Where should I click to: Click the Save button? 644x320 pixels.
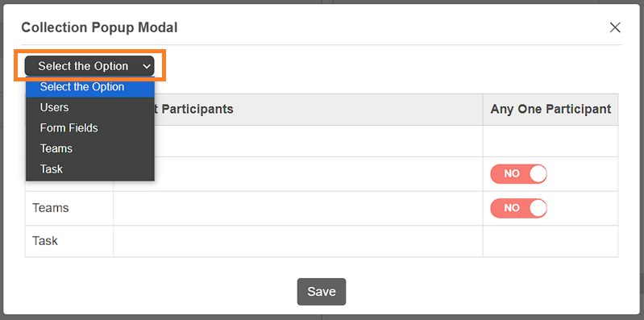322,292
